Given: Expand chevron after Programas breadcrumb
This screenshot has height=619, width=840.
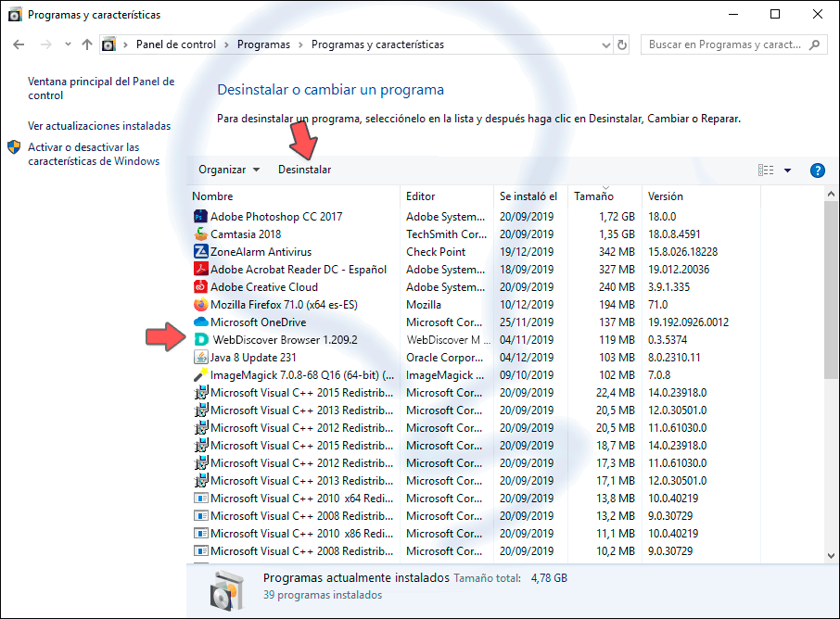Looking at the screenshot, I should [300, 45].
